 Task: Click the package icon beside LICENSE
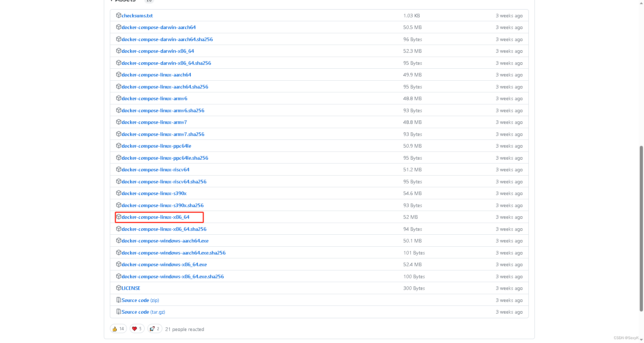coord(119,288)
